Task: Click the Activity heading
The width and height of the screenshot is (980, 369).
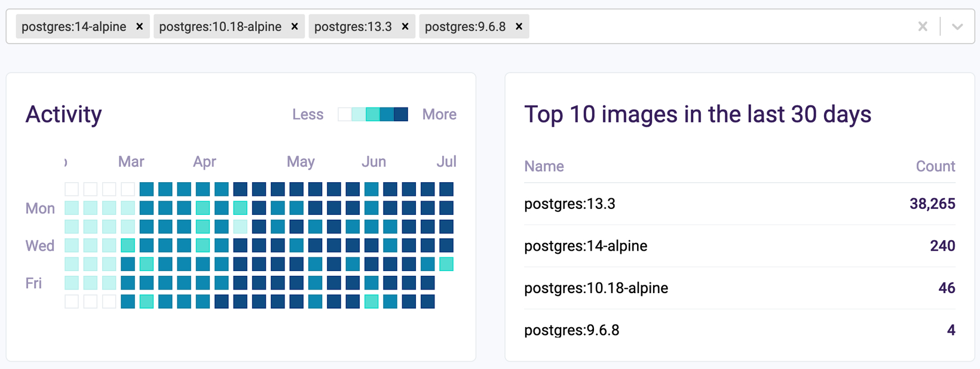Action: pyautogui.click(x=63, y=114)
